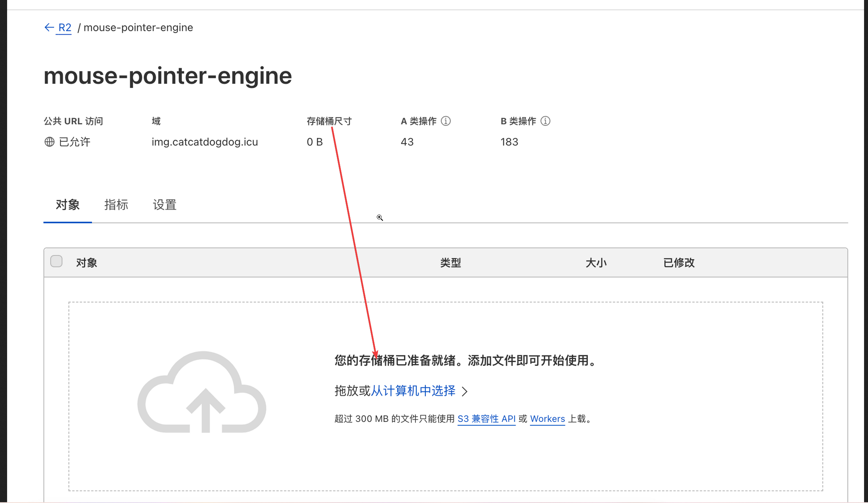Screen dimensions: 868x503
Task: Click the 类型 column header
Action: click(450, 263)
